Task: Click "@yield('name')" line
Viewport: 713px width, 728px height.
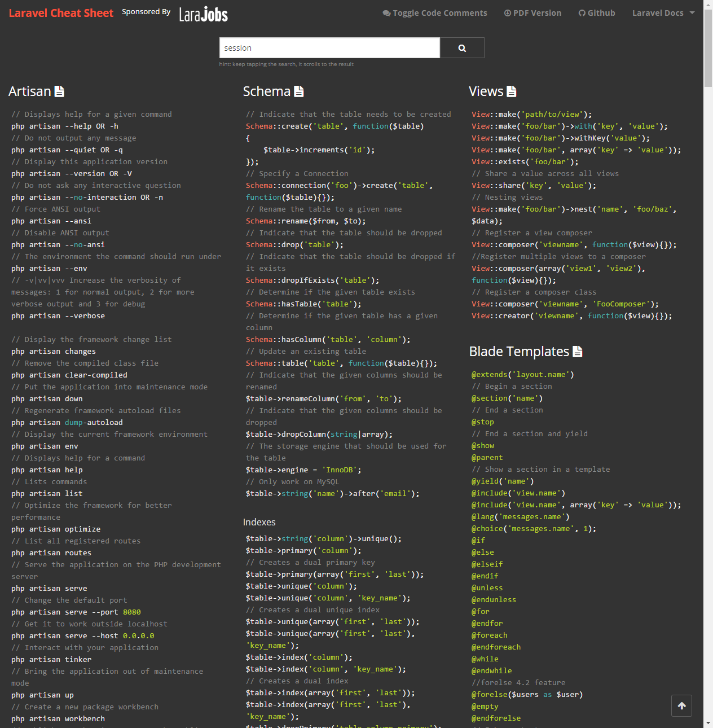Action: pyautogui.click(x=503, y=481)
